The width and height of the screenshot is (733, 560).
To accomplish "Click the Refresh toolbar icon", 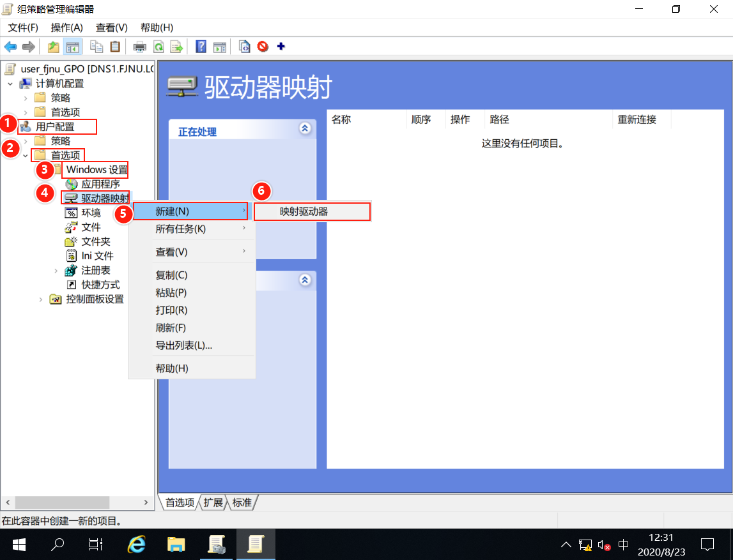I will click(x=157, y=46).
